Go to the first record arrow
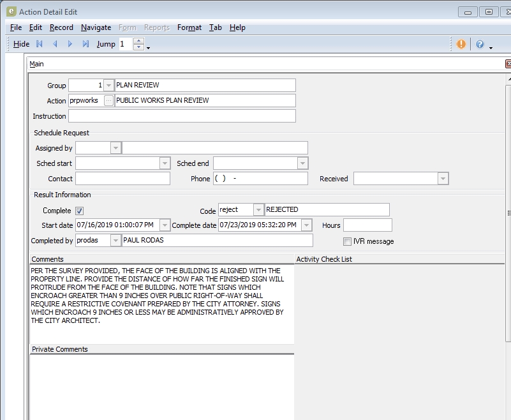 click(40, 44)
